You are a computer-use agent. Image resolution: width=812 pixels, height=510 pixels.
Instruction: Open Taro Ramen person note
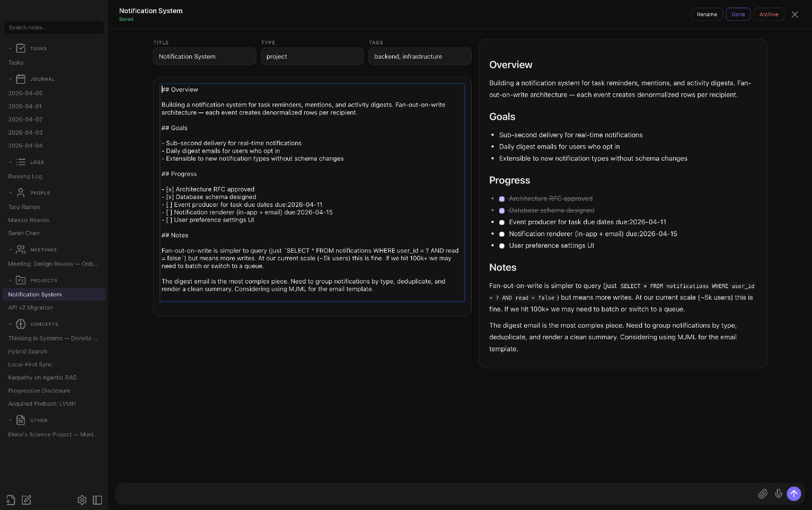54,207
